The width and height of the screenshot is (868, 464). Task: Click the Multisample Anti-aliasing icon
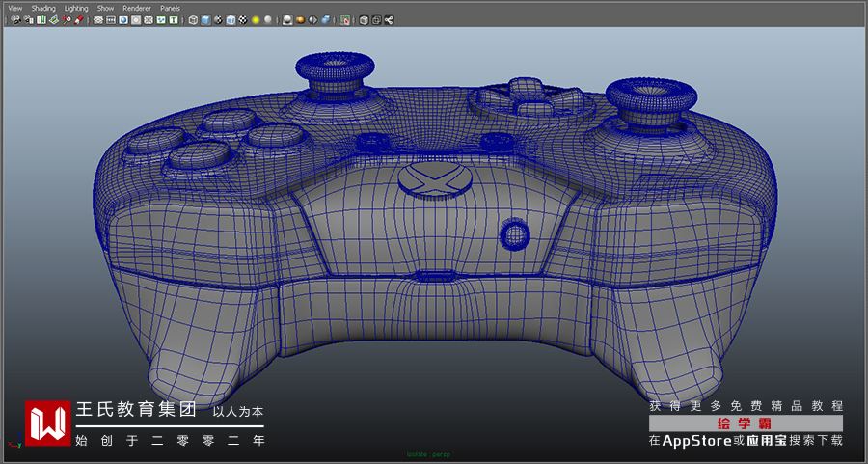[312, 20]
